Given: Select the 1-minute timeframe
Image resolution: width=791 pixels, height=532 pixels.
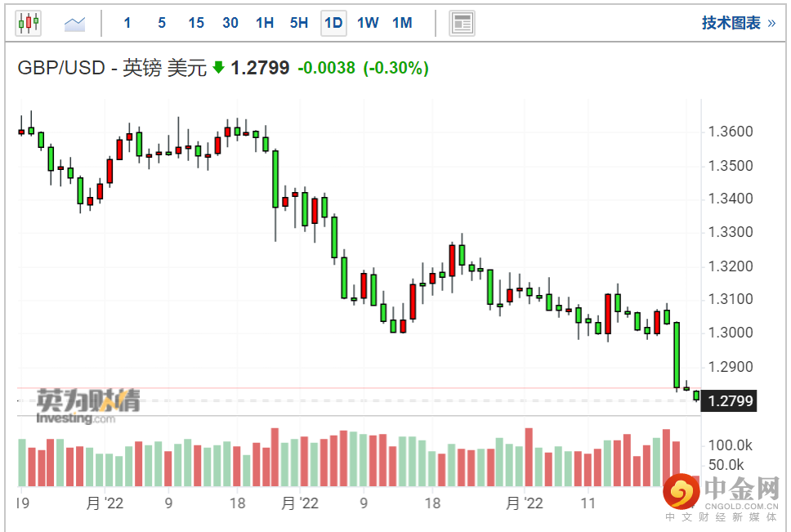Looking at the screenshot, I should click(x=127, y=23).
